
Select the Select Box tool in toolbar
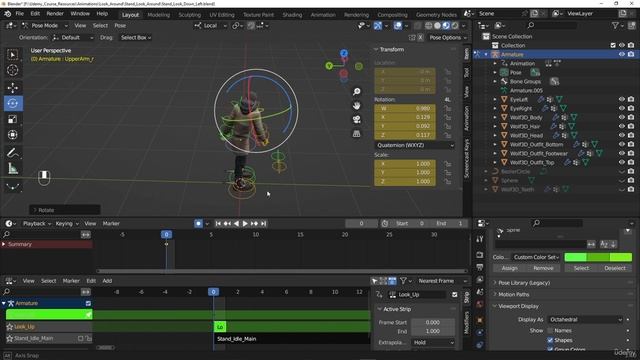[13, 54]
